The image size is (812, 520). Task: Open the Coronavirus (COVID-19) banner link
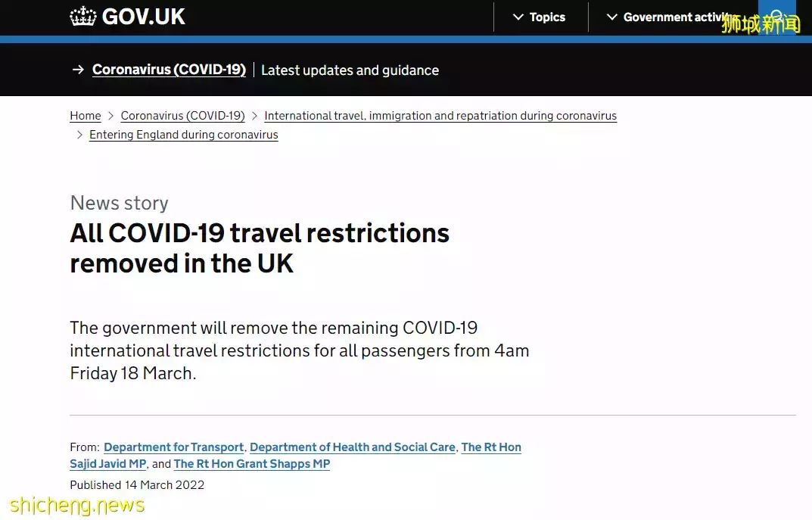click(x=169, y=70)
